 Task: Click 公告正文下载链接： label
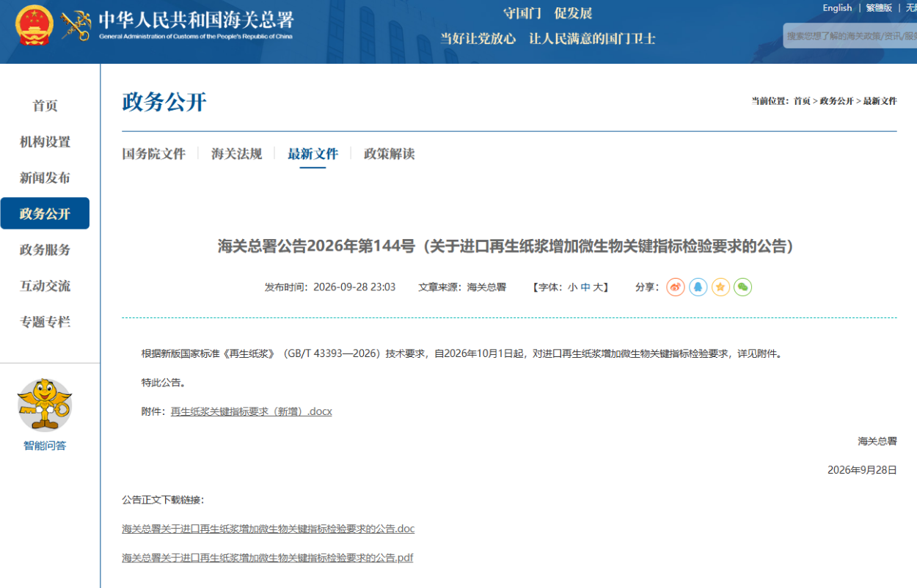pyautogui.click(x=163, y=500)
